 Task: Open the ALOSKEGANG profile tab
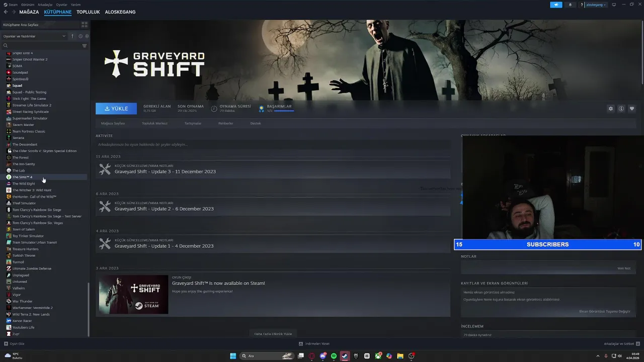pyautogui.click(x=120, y=12)
